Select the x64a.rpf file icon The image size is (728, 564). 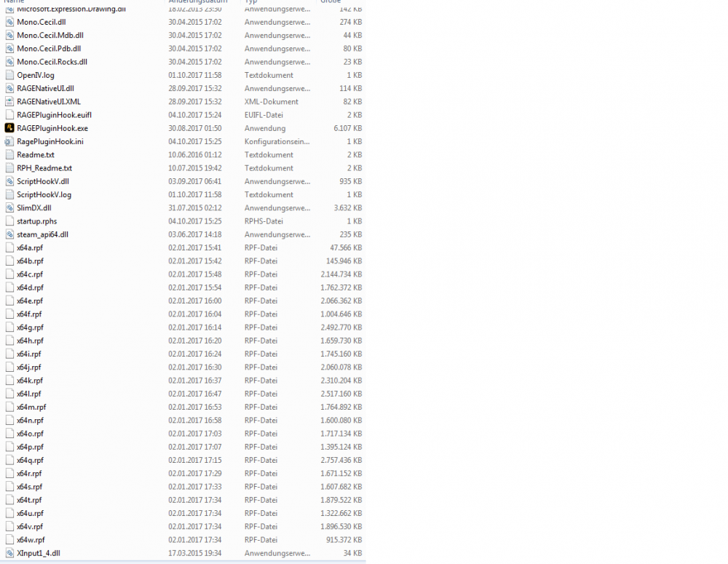pyautogui.click(x=9, y=247)
